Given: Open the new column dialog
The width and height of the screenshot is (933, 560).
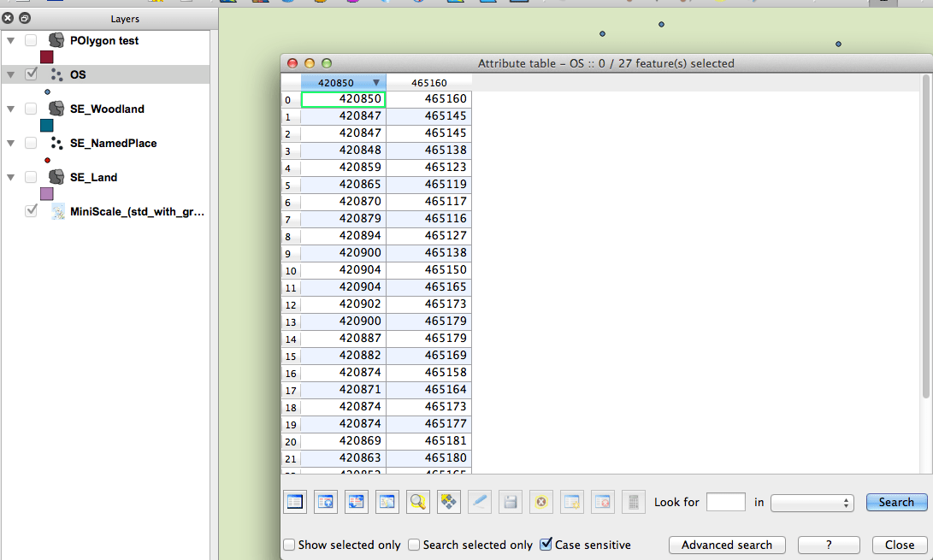Looking at the screenshot, I should tap(572, 502).
